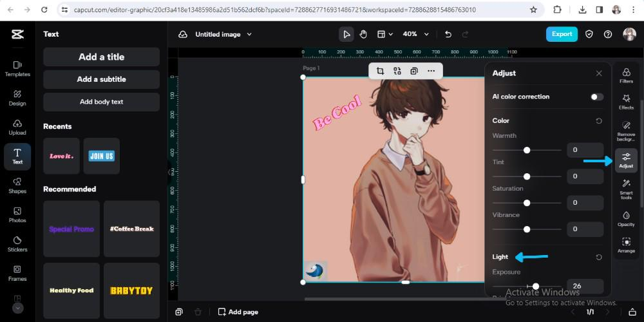Open Smart tools panel
This screenshot has width=644, height=322.
(626, 189)
